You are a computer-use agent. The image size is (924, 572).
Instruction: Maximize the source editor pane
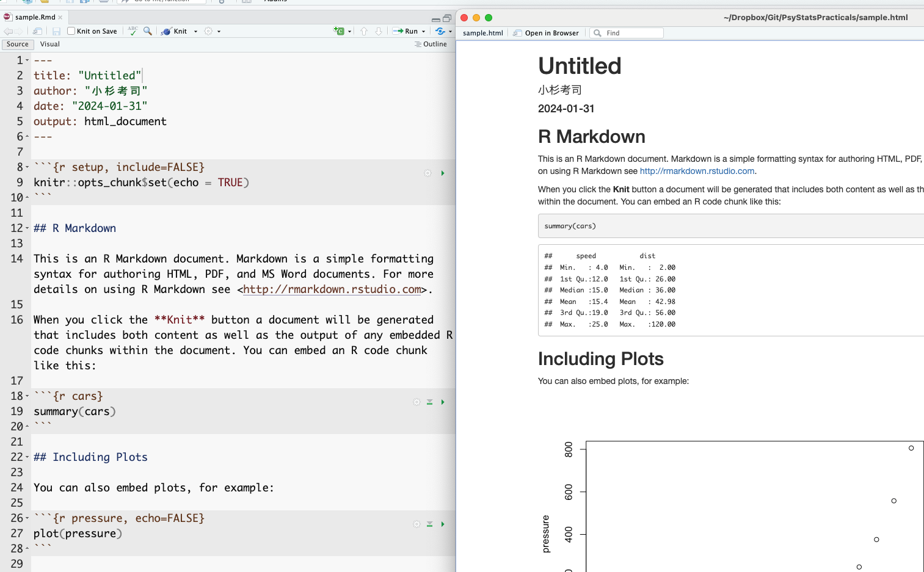447,18
